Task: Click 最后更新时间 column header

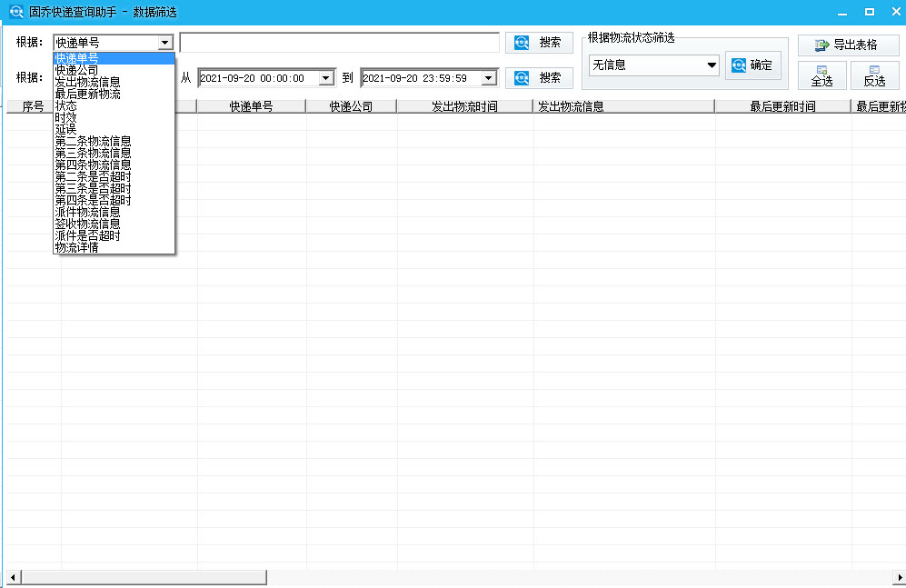Action: pos(783,106)
